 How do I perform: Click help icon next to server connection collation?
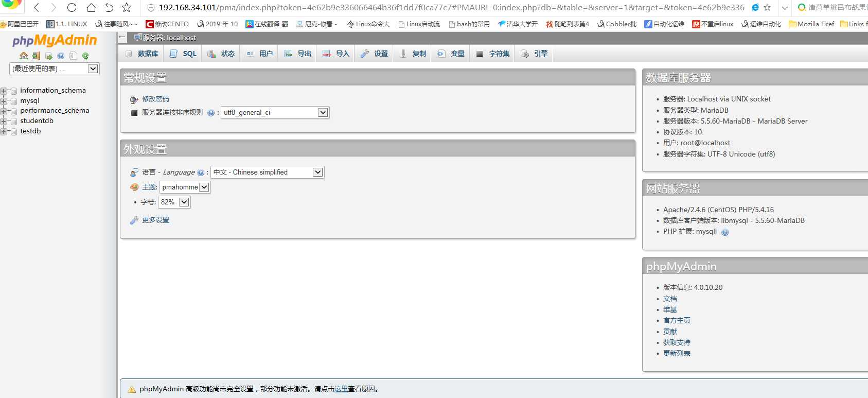(x=211, y=113)
